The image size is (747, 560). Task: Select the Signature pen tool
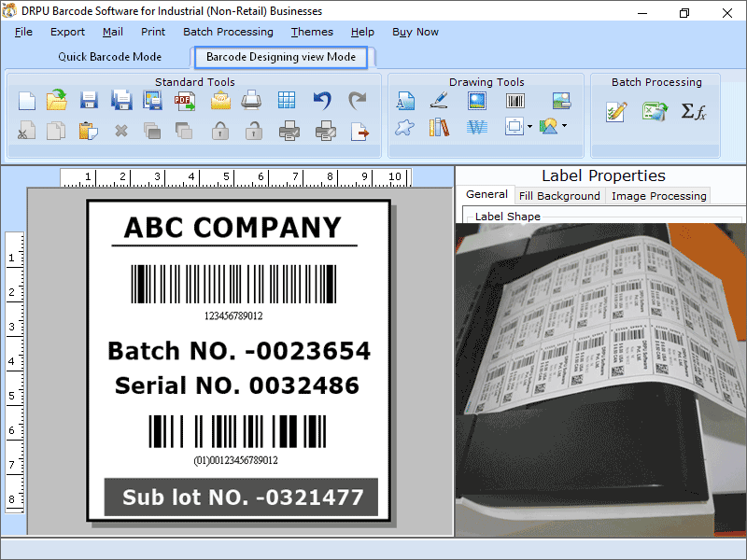point(439,100)
